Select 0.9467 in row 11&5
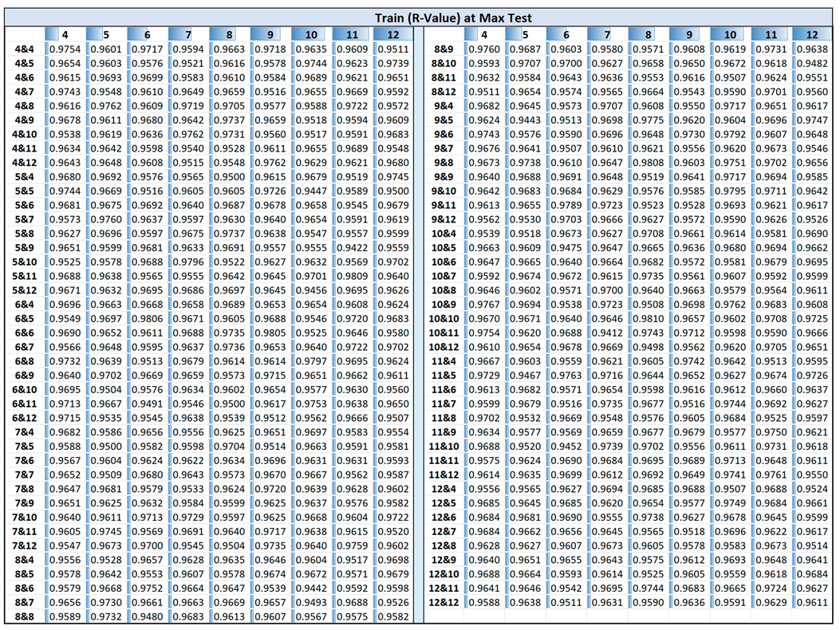The height and width of the screenshot is (630, 840). coord(525,376)
